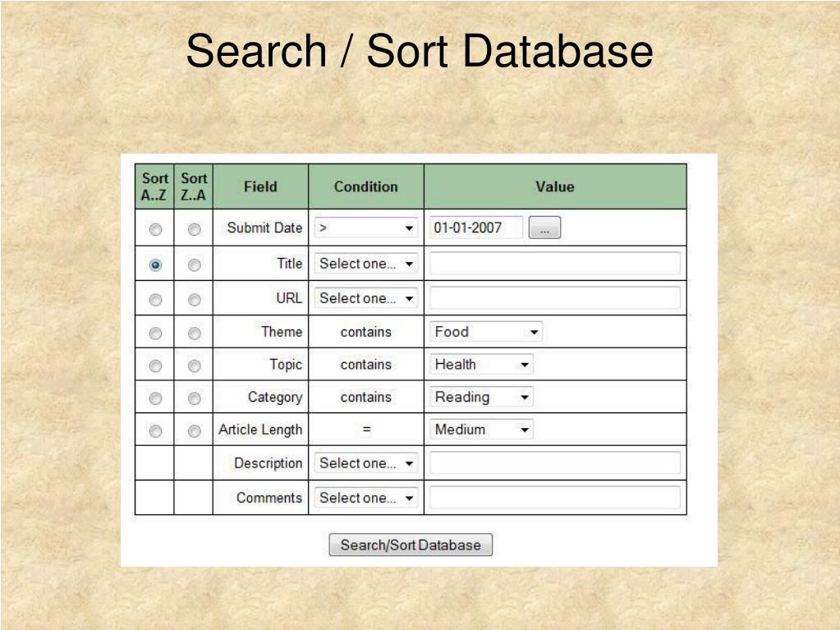
Task: Open the date picker button beside 01-01-2007
Action: point(544,228)
